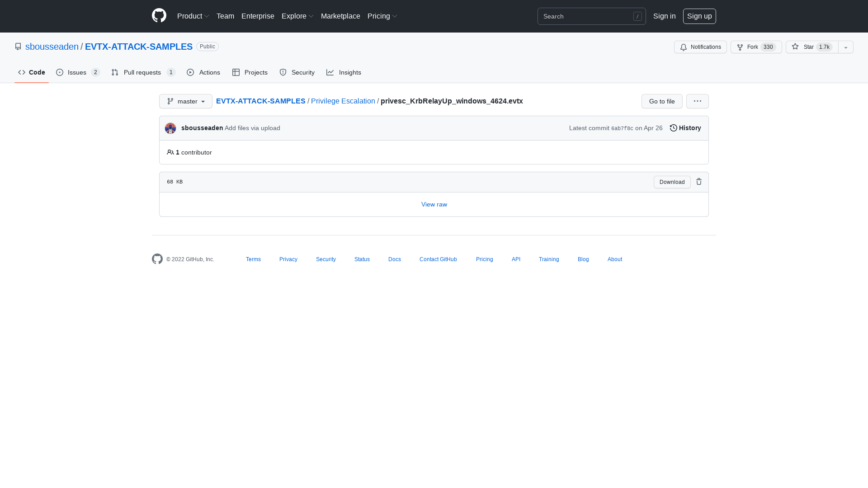
Task: Expand the Pricing menu in header
Action: [x=382, y=16]
